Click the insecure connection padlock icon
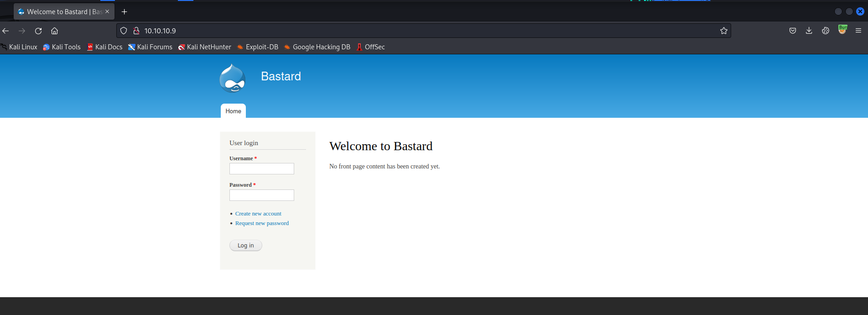The height and width of the screenshot is (315, 868). pos(136,31)
